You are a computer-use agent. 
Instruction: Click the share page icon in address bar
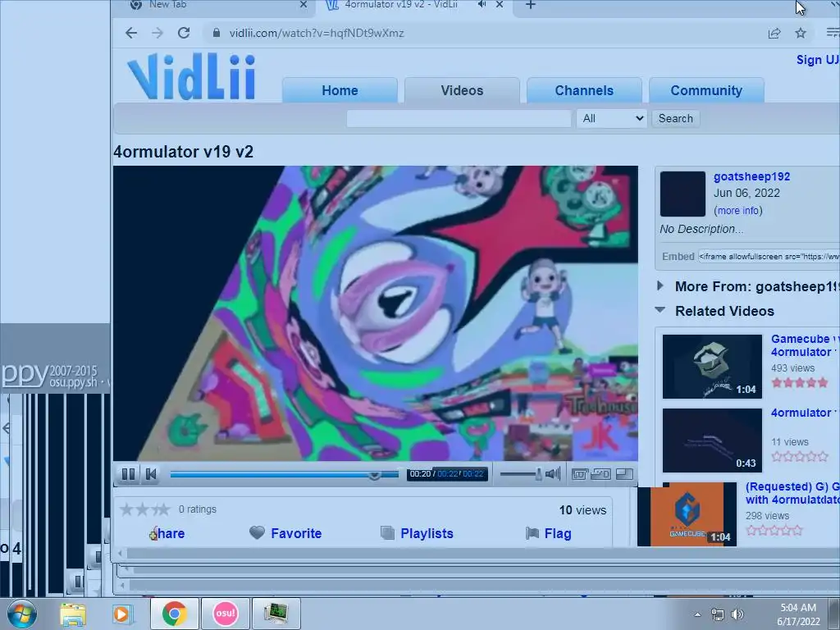[774, 33]
